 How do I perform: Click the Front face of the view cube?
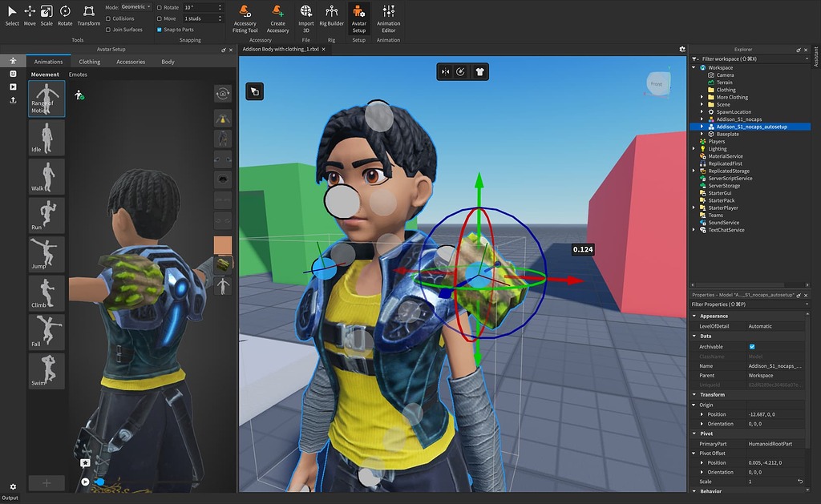(657, 83)
